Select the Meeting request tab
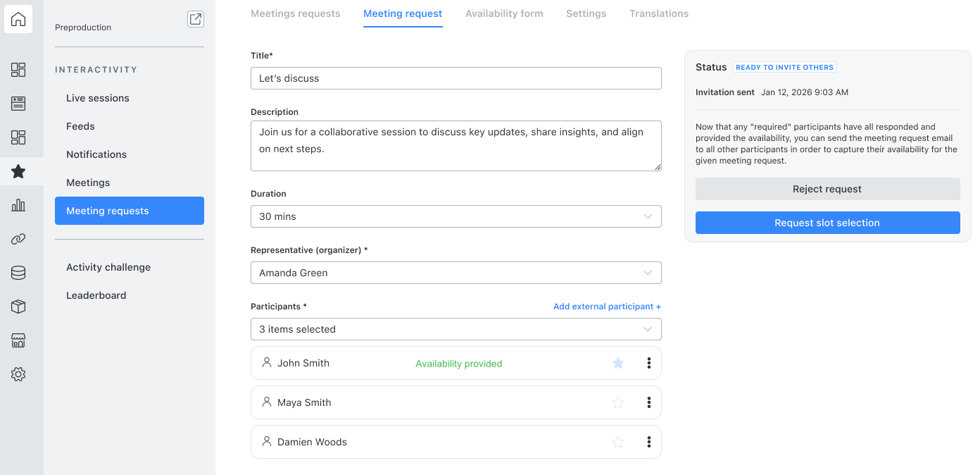This screenshot has height=475, width=980. (x=403, y=13)
